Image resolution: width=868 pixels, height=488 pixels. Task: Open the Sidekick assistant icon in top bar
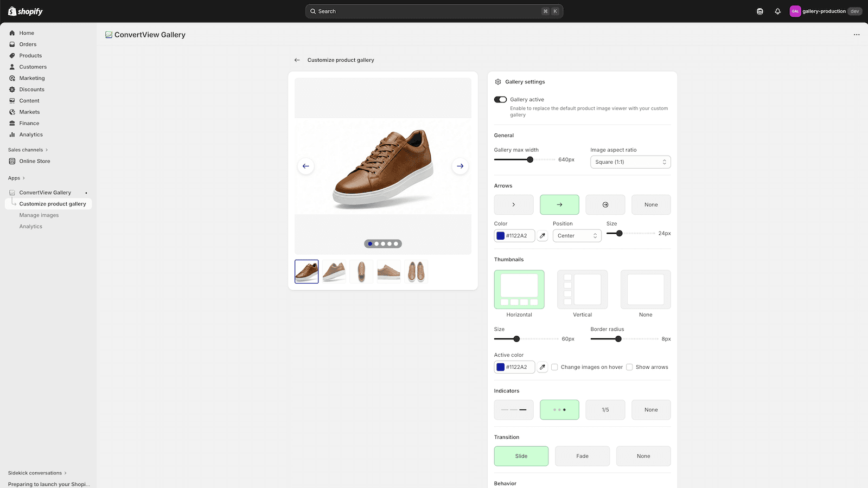click(760, 11)
